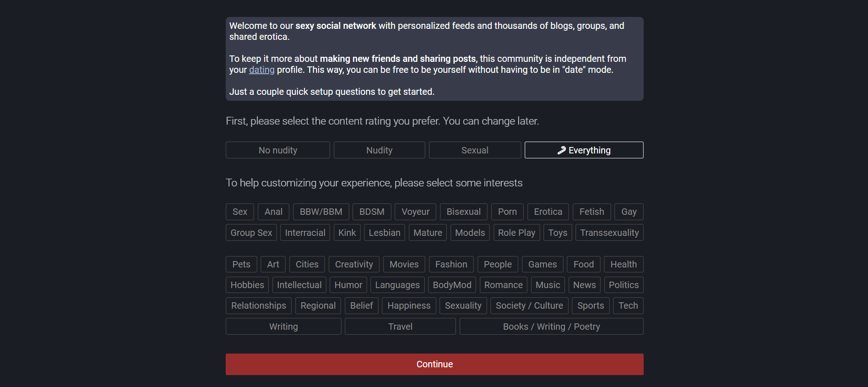Choose the Romance interest
The height and width of the screenshot is (387, 868).
pyautogui.click(x=503, y=285)
